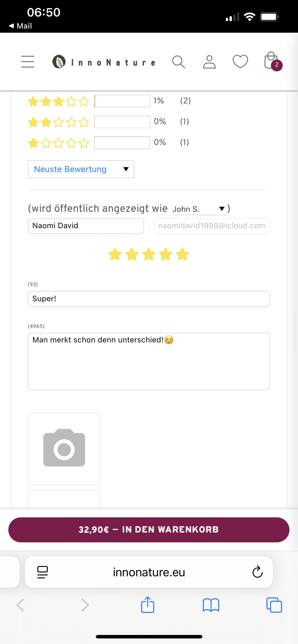The width and height of the screenshot is (298, 644).
Task: Tap the search magnifier icon
Action: pyautogui.click(x=179, y=62)
